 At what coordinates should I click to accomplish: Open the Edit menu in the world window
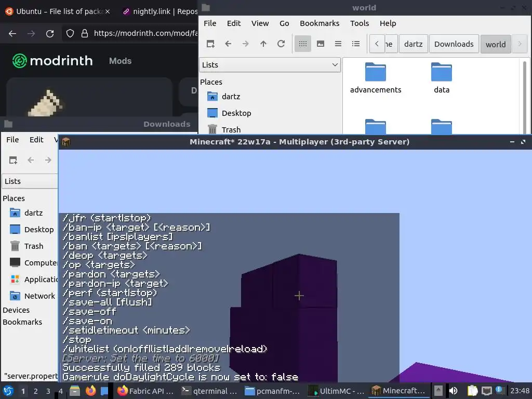pos(233,23)
